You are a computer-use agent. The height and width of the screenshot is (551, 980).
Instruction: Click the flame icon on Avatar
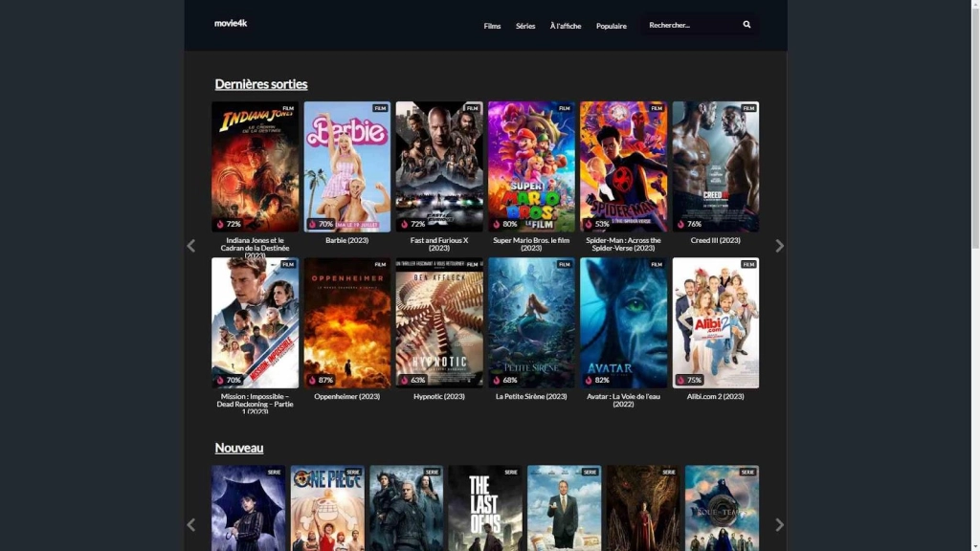coord(589,380)
